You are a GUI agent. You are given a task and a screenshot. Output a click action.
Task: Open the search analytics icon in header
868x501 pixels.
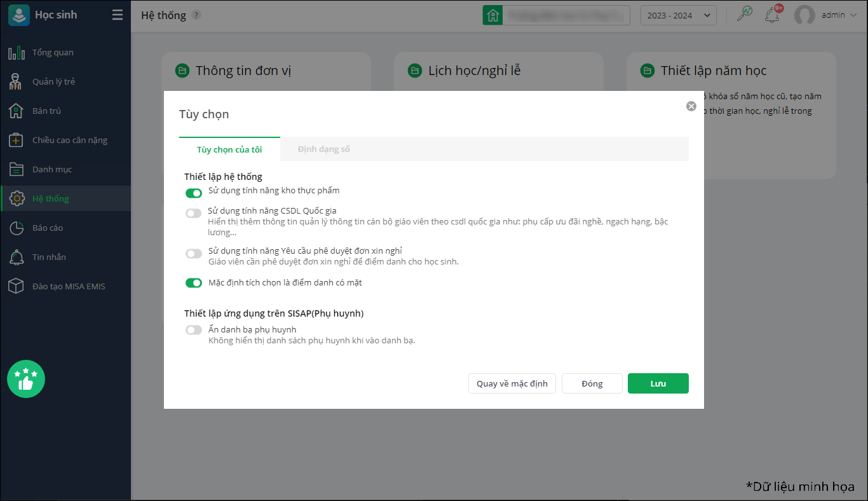pyautogui.click(x=744, y=15)
